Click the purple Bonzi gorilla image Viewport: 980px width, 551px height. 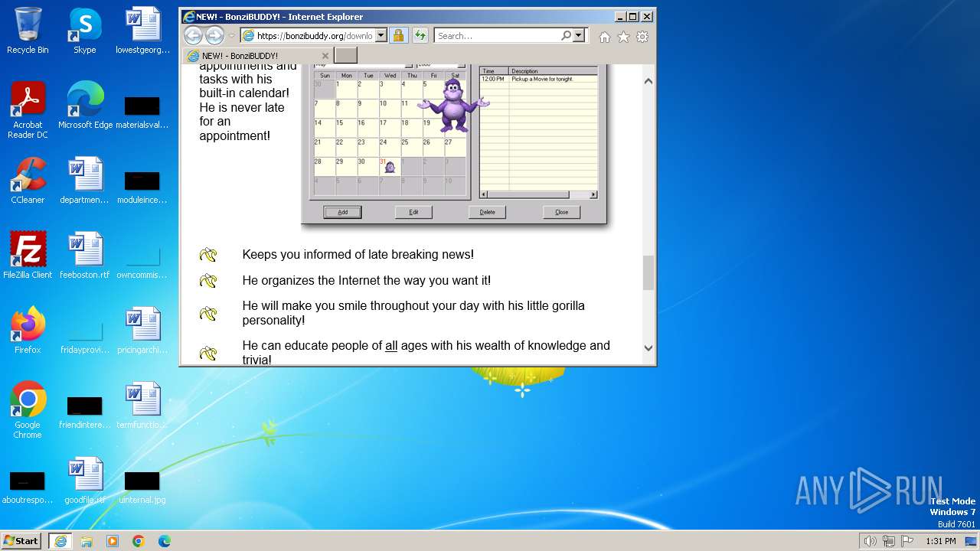pos(453,106)
